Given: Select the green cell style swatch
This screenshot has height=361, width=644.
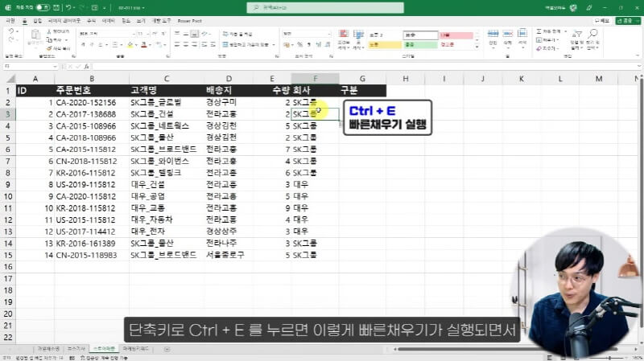Looking at the screenshot, I should [x=420, y=45].
